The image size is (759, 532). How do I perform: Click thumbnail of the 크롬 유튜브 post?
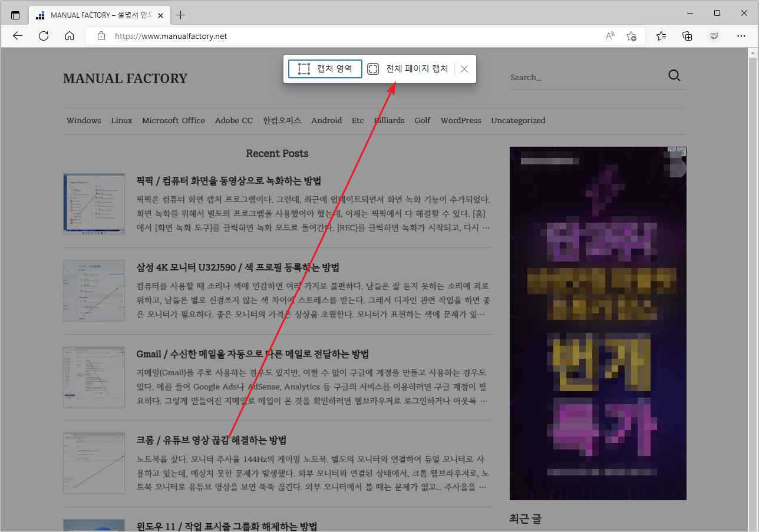[94, 463]
